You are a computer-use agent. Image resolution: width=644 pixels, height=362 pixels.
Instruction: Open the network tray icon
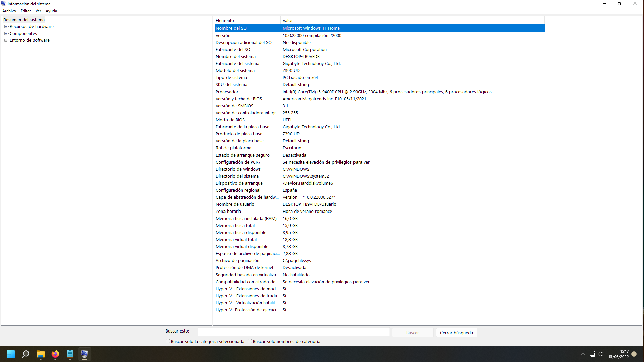tap(592, 354)
